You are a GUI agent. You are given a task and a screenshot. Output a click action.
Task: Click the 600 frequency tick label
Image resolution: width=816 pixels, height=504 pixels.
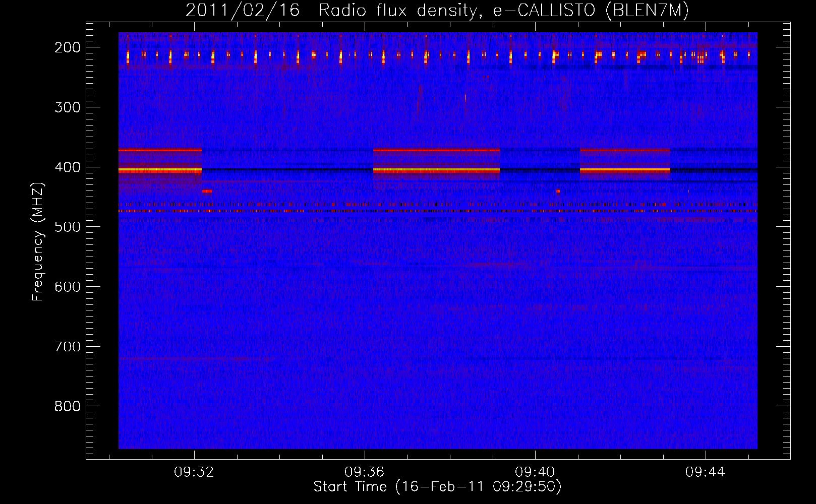point(68,287)
